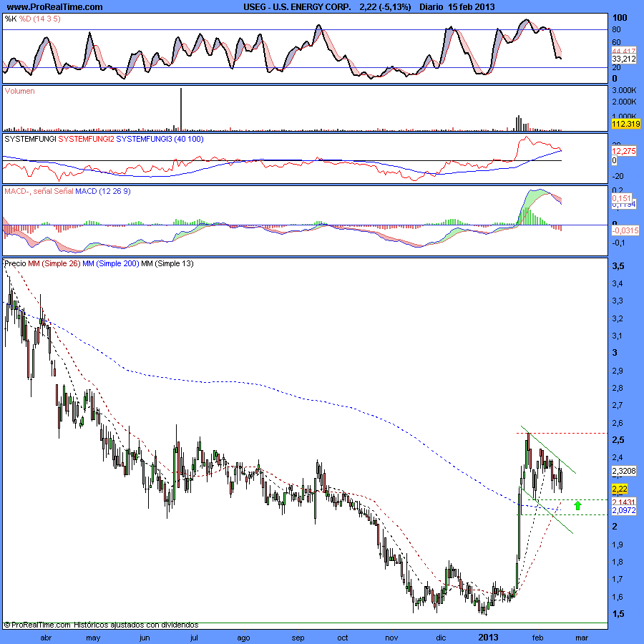Click the 1,5 price axis label
644x644 pixels.
click(618, 614)
